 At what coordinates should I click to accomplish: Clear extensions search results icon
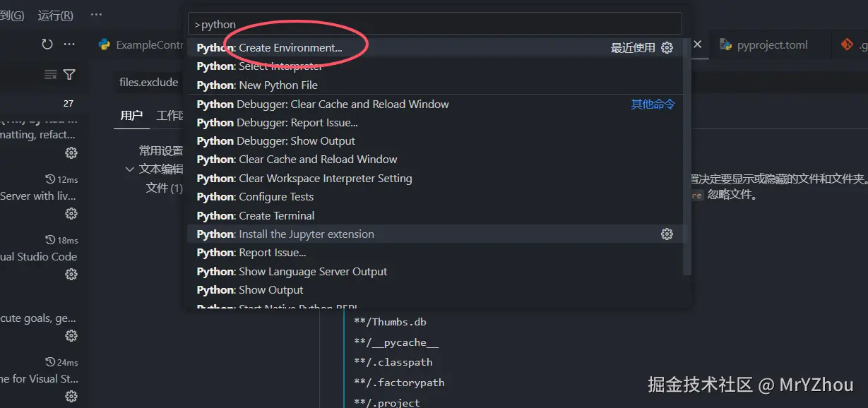(50, 75)
